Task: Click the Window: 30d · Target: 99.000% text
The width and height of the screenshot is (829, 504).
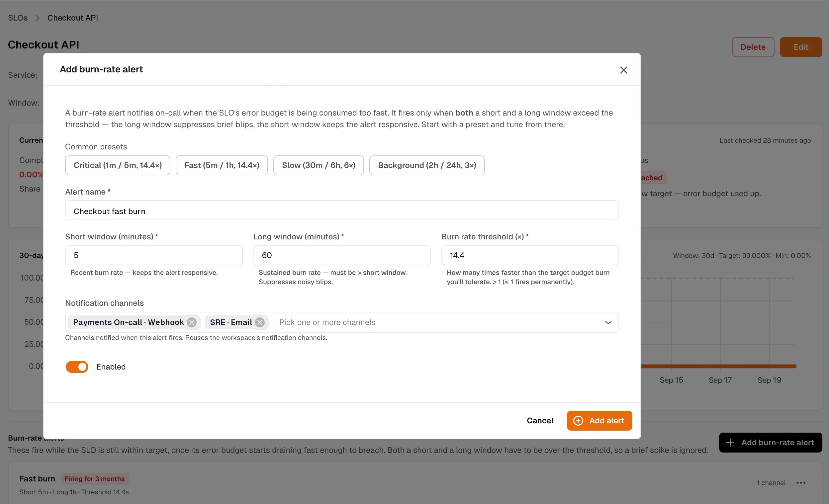Action: (722, 256)
